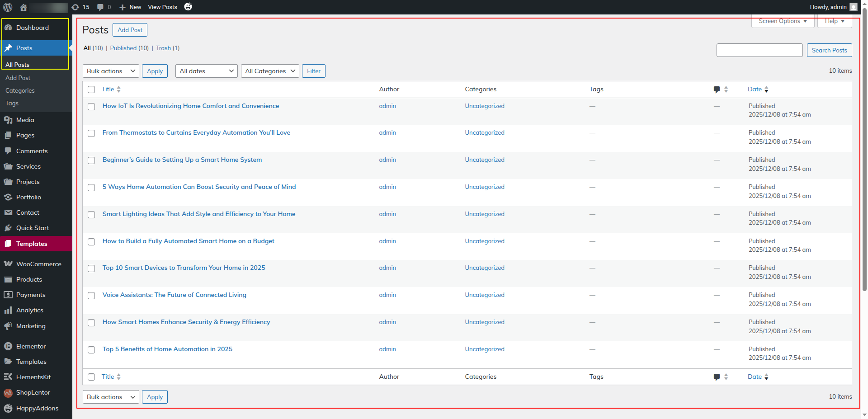
Task: Click the comments column icon in table header
Action: [x=717, y=89]
